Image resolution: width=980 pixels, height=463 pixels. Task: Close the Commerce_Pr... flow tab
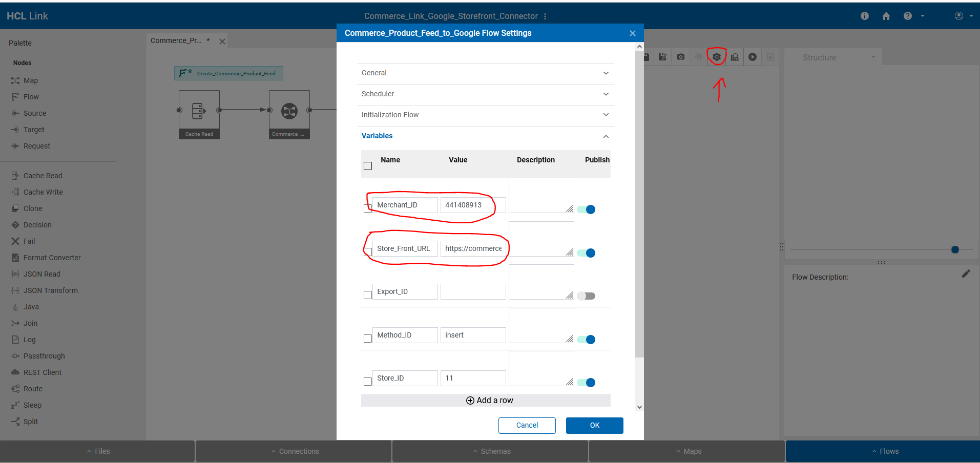(222, 41)
